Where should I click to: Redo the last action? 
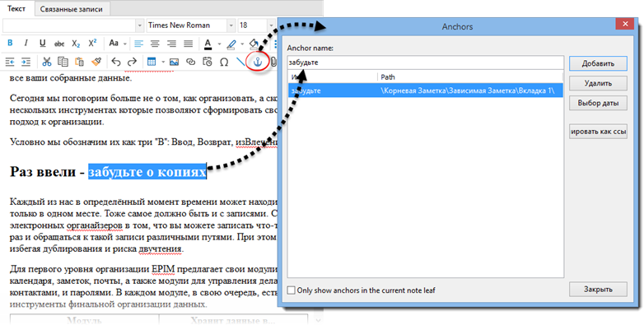(x=132, y=62)
